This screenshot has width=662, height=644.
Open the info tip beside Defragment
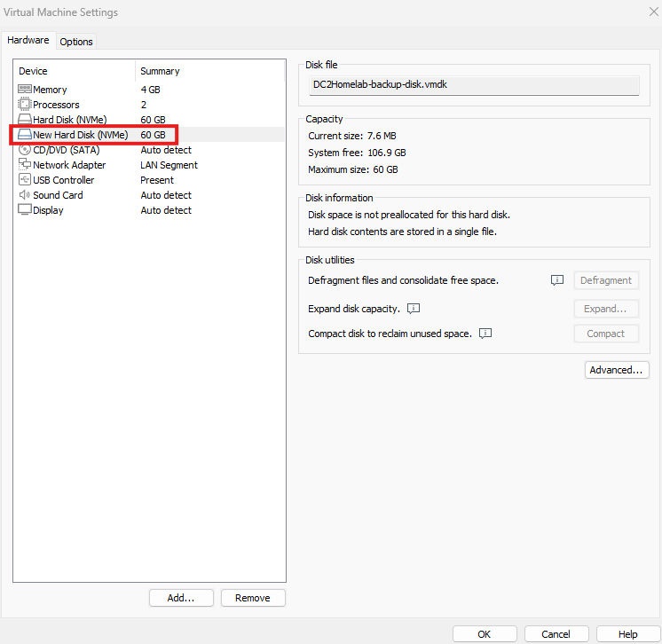tap(557, 280)
